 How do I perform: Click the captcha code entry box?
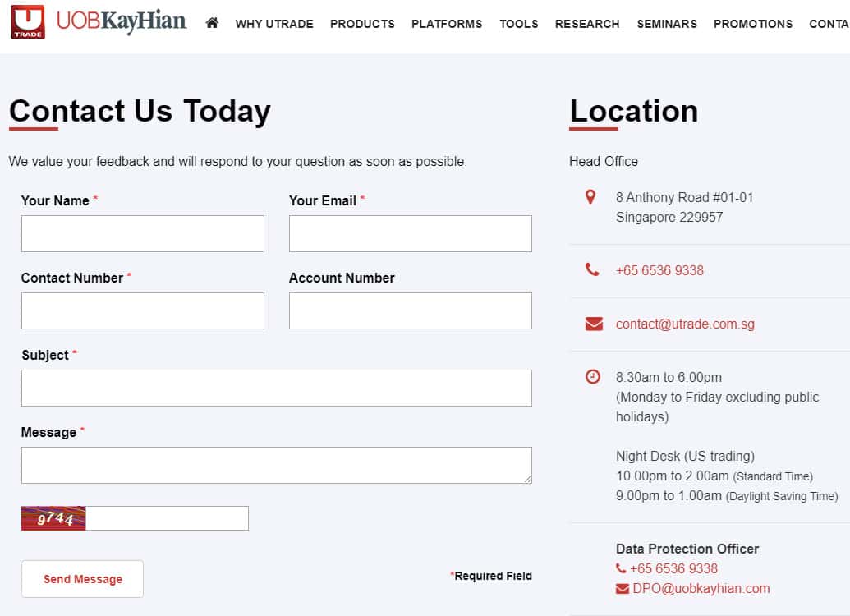click(x=167, y=518)
